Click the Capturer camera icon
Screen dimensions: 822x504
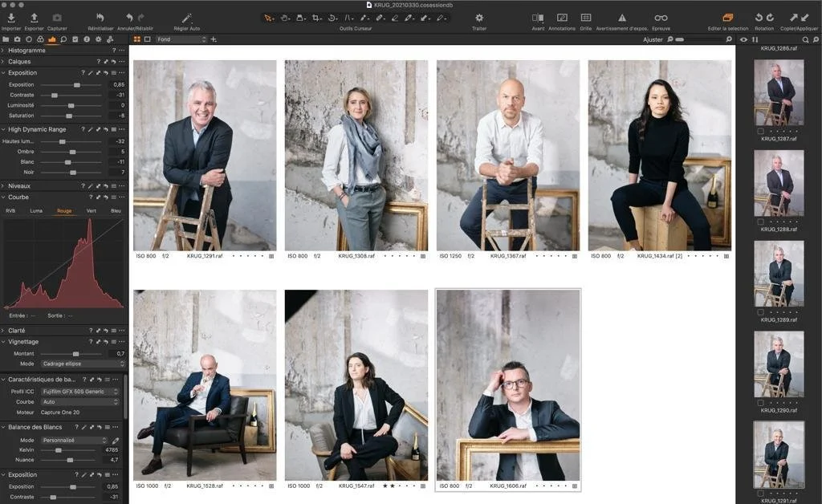pos(57,18)
